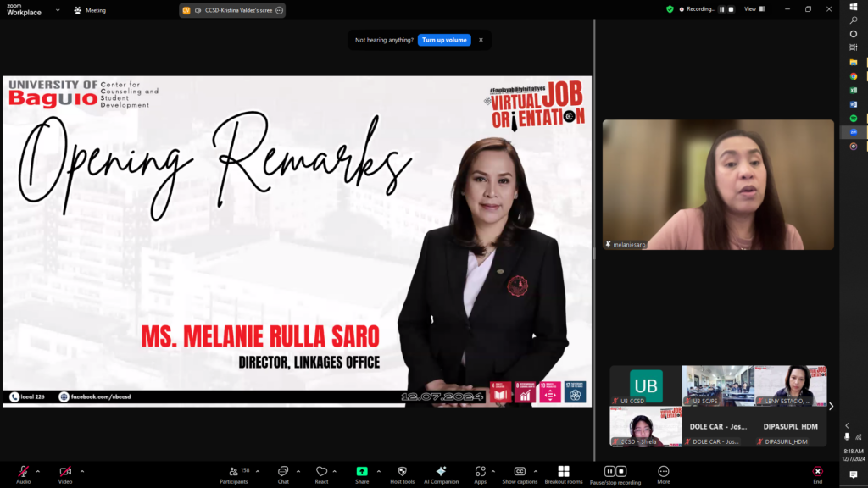The height and width of the screenshot is (488, 868).
Task: Expand chat options arrow next to Chat
Action: (x=298, y=471)
